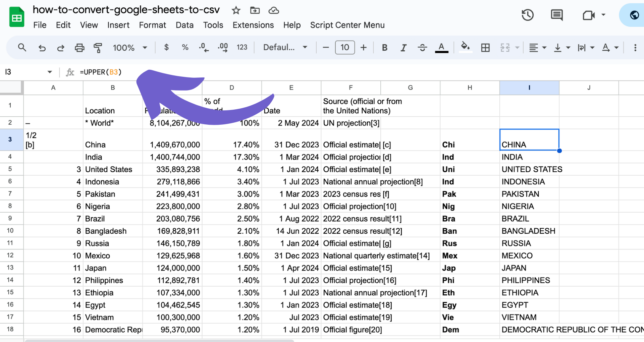Open the Script Center Menu
644x342 pixels.
tap(347, 25)
